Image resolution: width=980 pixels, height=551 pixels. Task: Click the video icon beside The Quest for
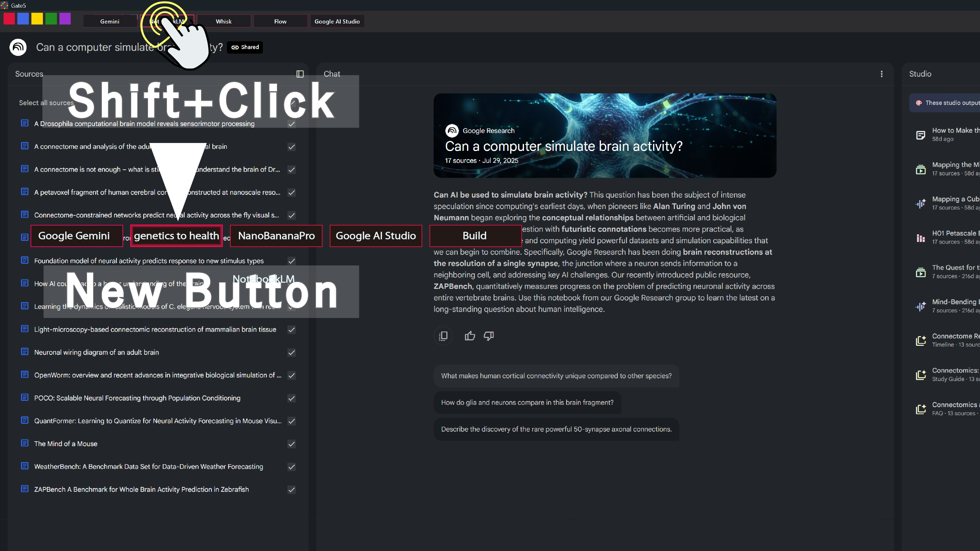(920, 272)
